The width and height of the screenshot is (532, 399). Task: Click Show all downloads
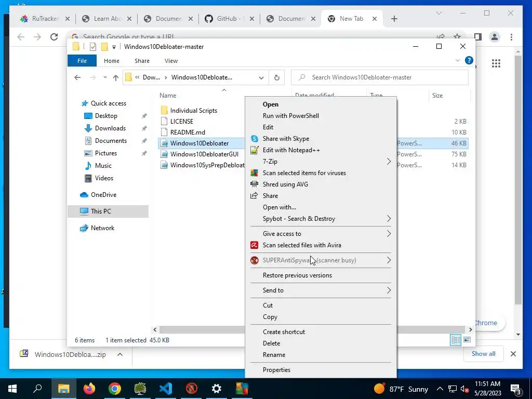484,354
